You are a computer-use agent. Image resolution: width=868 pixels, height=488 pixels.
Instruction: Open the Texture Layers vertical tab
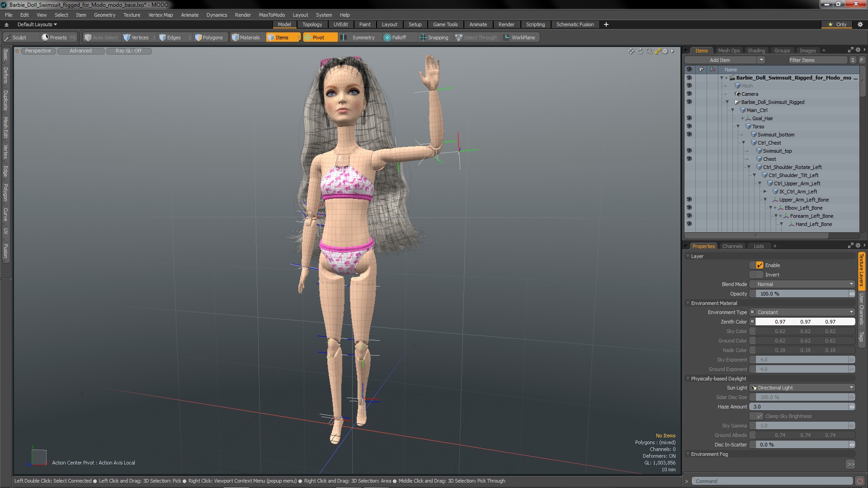[x=861, y=270]
